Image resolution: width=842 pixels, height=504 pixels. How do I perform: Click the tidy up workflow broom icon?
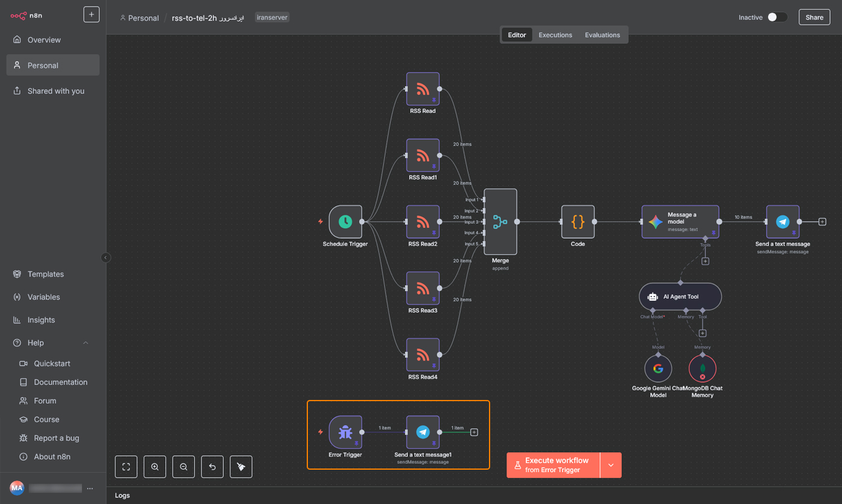pos(241,467)
